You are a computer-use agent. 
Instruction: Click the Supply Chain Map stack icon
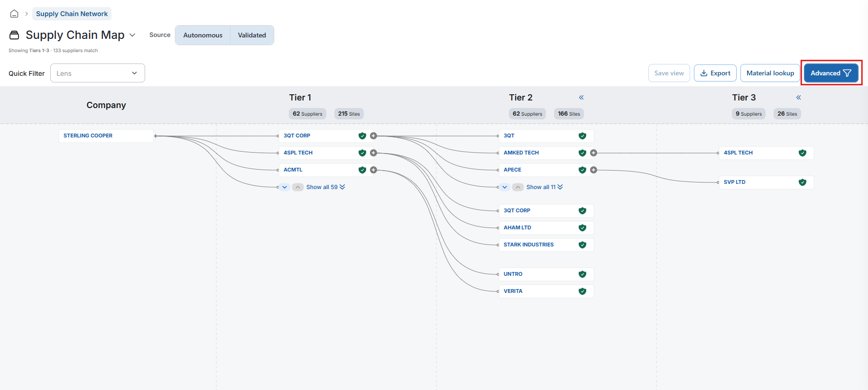tap(14, 35)
